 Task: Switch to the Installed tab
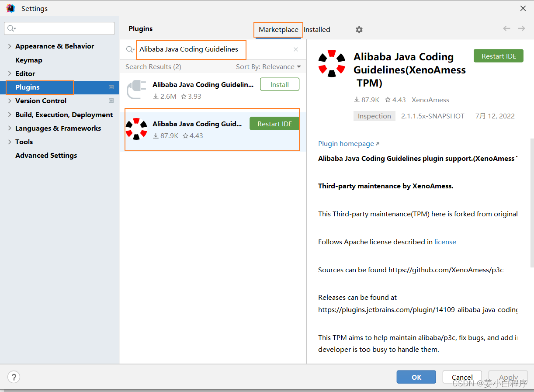pos(317,30)
